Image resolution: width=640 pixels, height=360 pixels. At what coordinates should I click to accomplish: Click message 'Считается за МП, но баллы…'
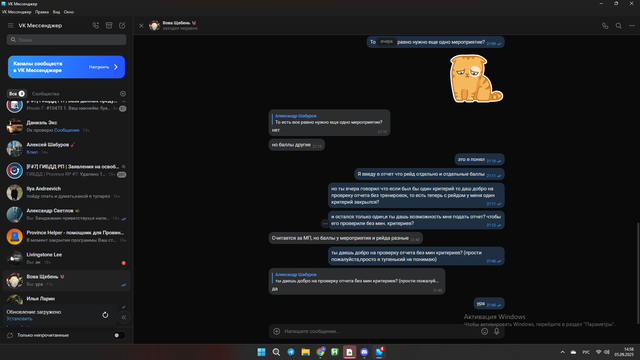pos(345,238)
